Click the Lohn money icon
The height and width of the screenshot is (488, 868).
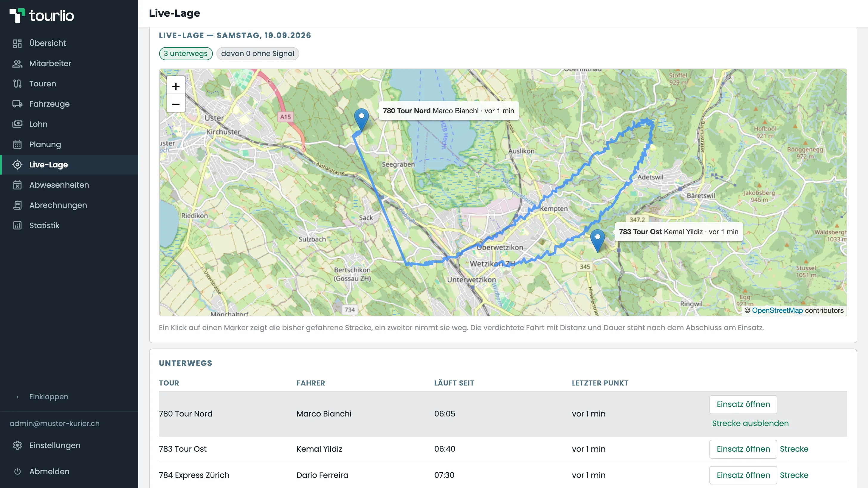[17, 124]
